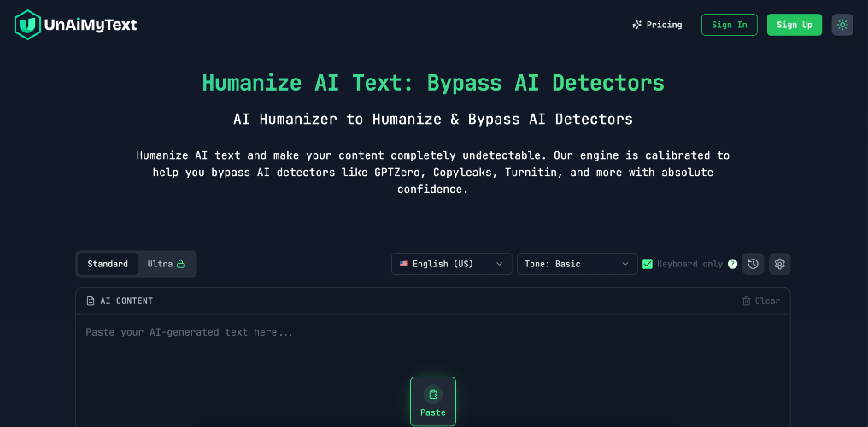Open humanizer settings gear icon
Screen dimensions: 868x427
click(x=779, y=264)
